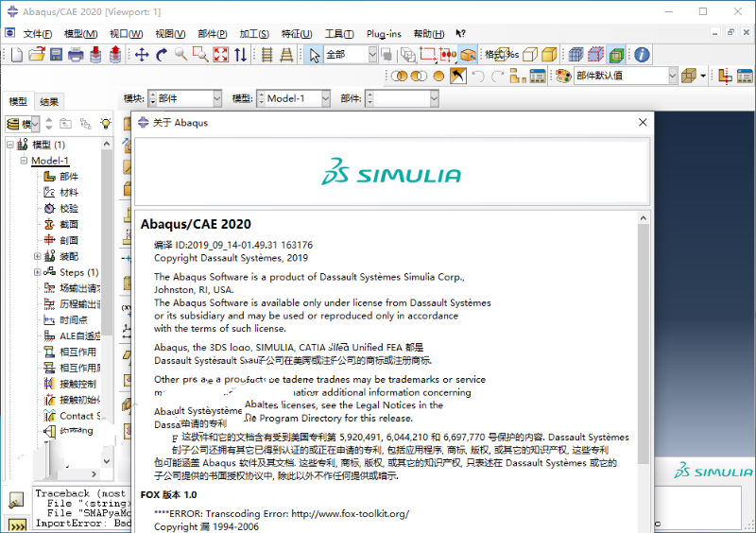Expand the Steps (1) node
Screen dimensions: 756x533
coord(37,272)
